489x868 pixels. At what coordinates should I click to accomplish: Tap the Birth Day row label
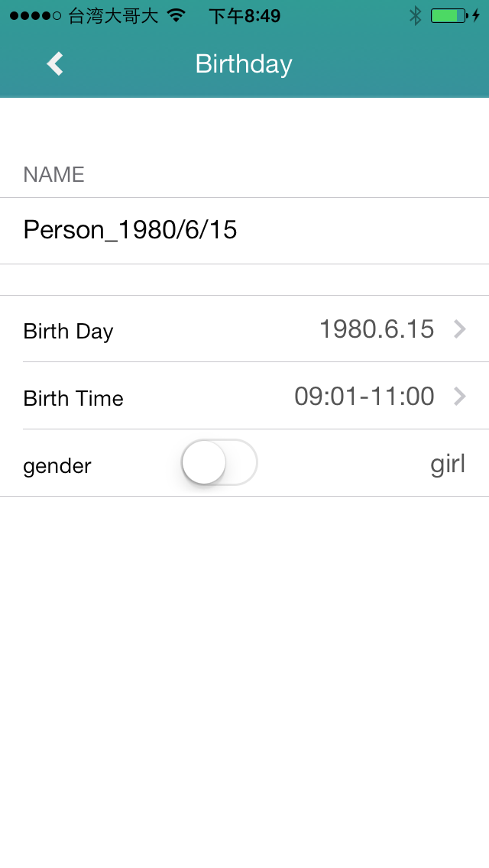tap(69, 332)
